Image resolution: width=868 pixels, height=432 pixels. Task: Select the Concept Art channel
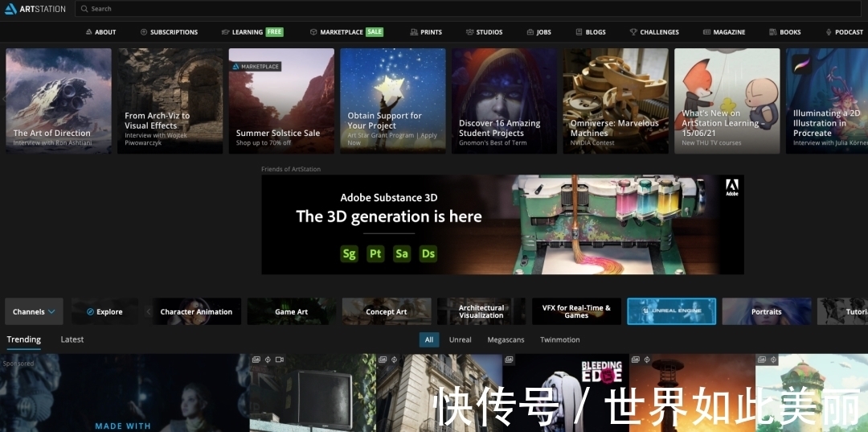[x=387, y=311]
